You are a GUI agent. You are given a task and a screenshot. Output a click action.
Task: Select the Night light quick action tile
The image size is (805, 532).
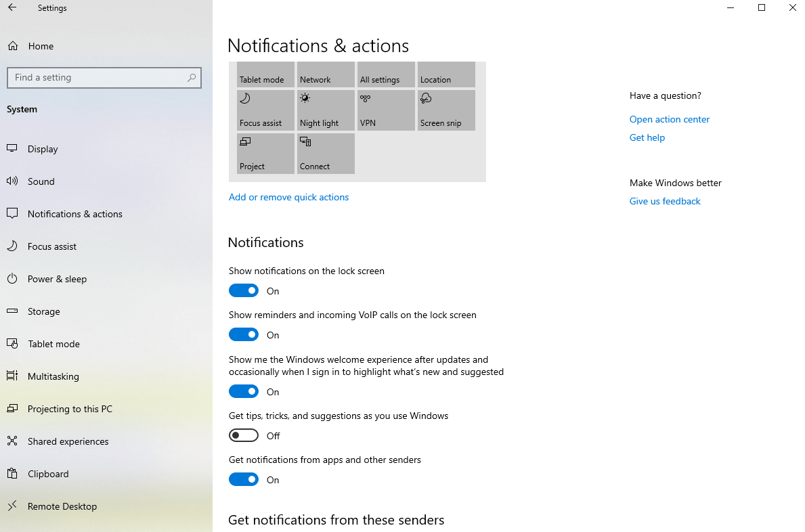point(326,110)
